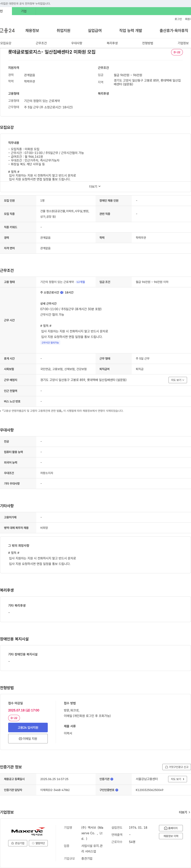This screenshot has width=191, height=868.
Task: Select founding date 1974. 01. 18
Action: 138,828
